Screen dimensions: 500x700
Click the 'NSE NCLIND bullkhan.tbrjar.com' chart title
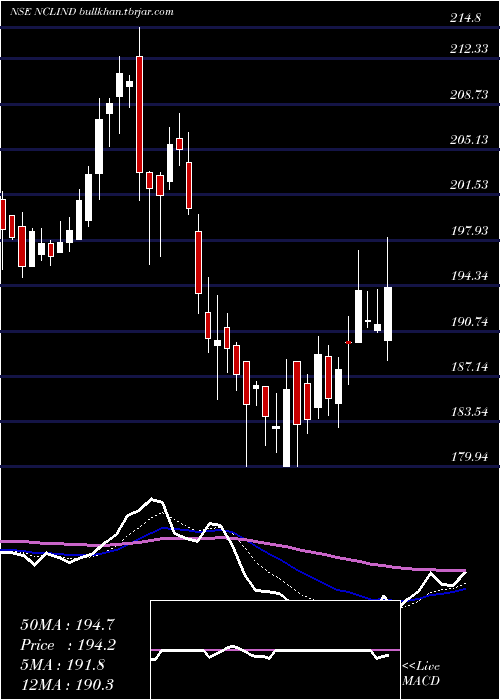[92, 12]
